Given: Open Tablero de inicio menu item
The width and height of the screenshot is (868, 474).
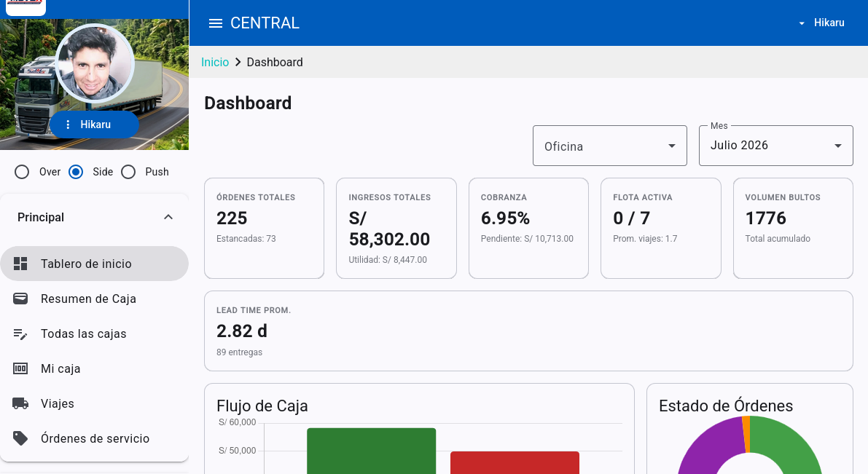Looking at the screenshot, I should pos(94,264).
